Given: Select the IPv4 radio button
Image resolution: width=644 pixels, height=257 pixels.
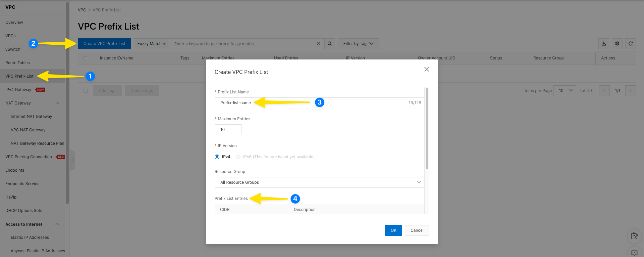Looking at the screenshot, I should point(217,157).
